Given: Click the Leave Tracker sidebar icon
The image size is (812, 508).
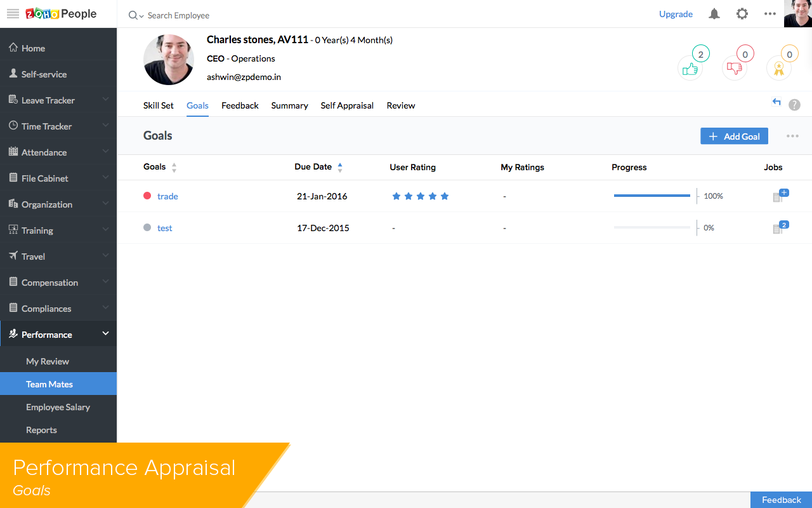Looking at the screenshot, I should tap(13, 100).
